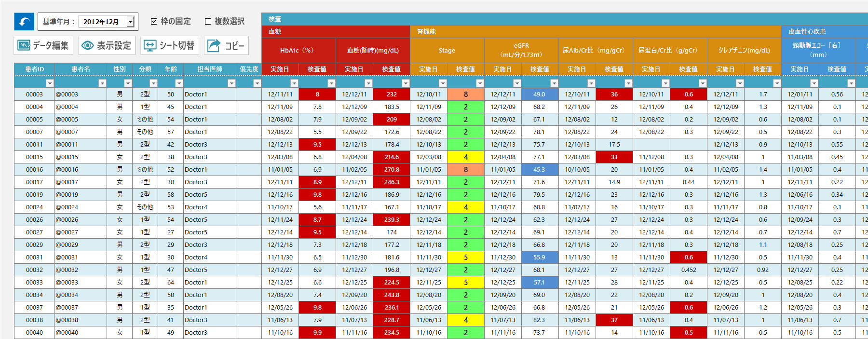
Task: Toggle the 枠の固定 checkbox
Action: tap(154, 21)
